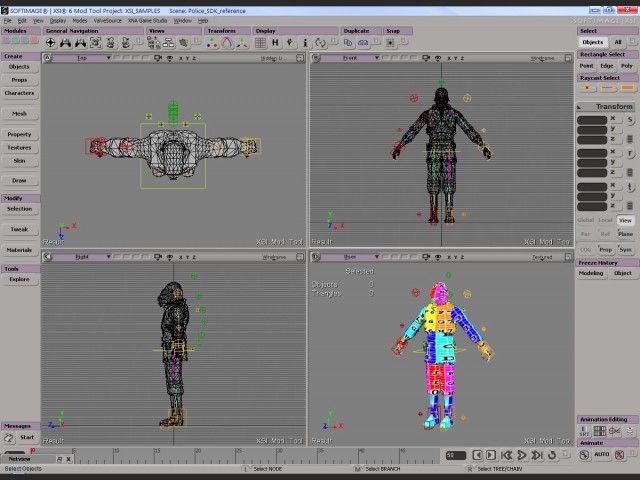Open the Wireframe display mode dropdown in Front viewport
Screen dimensions: 640x480
pyautogui.click(x=542, y=58)
